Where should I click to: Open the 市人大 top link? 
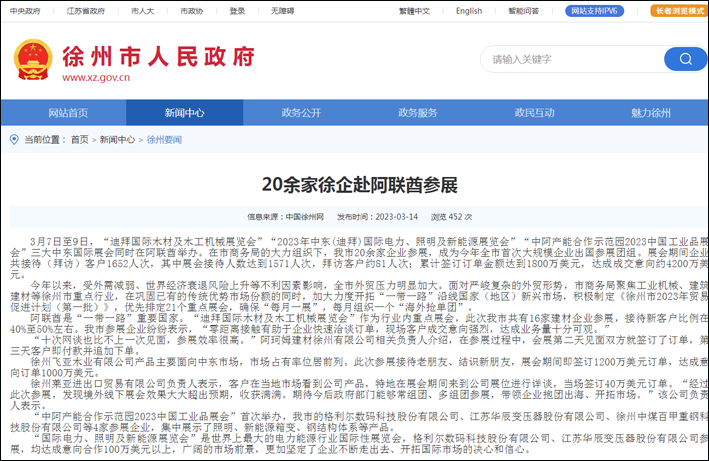point(142,11)
